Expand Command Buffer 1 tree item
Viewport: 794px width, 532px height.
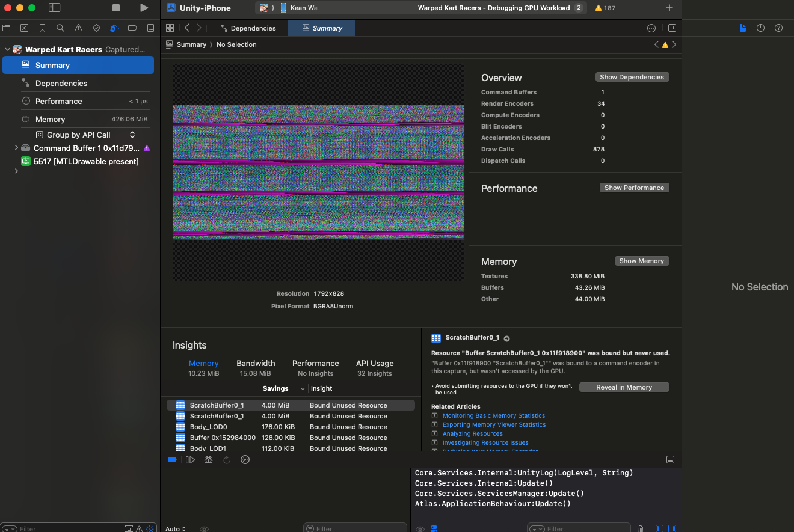(16, 148)
